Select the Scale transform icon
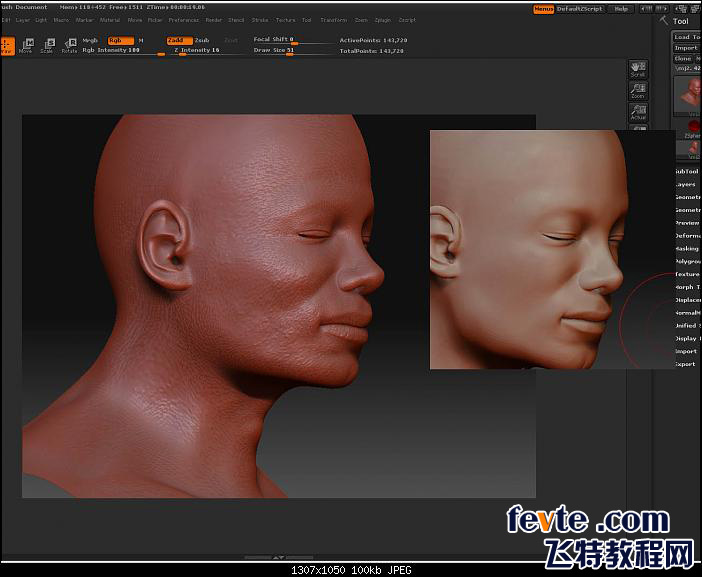702x577 pixels. click(x=47, y=45)
